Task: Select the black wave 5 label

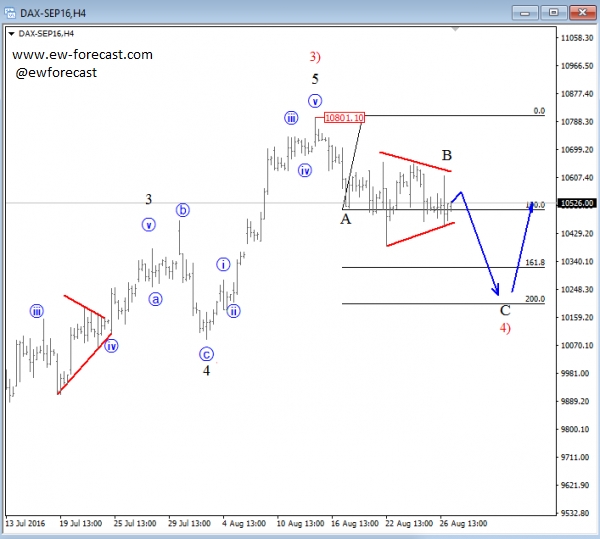Action: [x=315, y=79]
